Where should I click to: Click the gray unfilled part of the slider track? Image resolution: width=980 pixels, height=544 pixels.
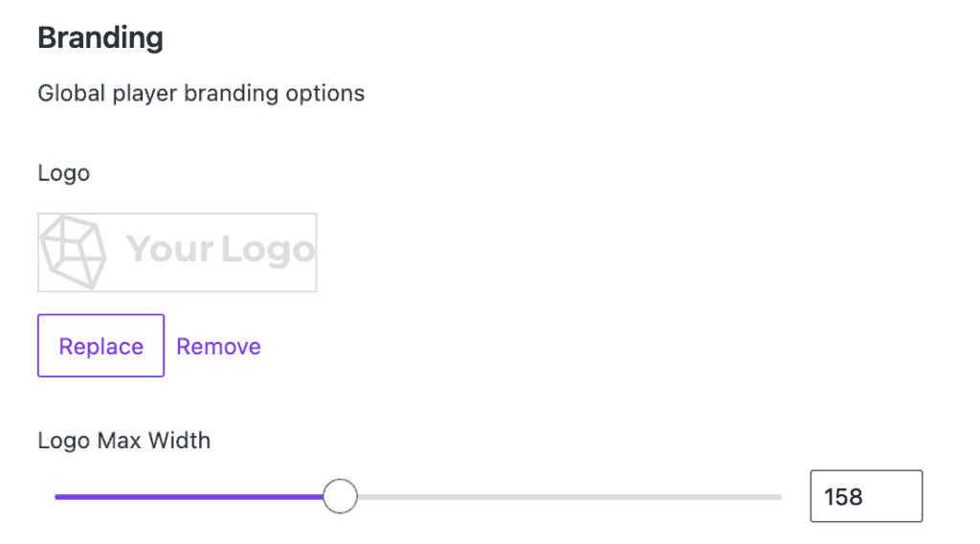pos(569,497)
